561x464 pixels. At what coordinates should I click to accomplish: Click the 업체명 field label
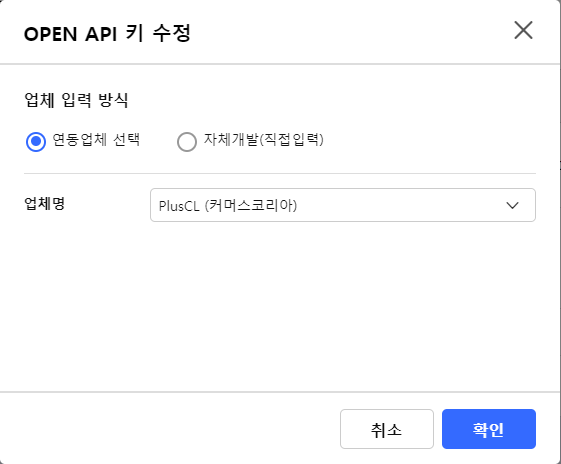44,204
